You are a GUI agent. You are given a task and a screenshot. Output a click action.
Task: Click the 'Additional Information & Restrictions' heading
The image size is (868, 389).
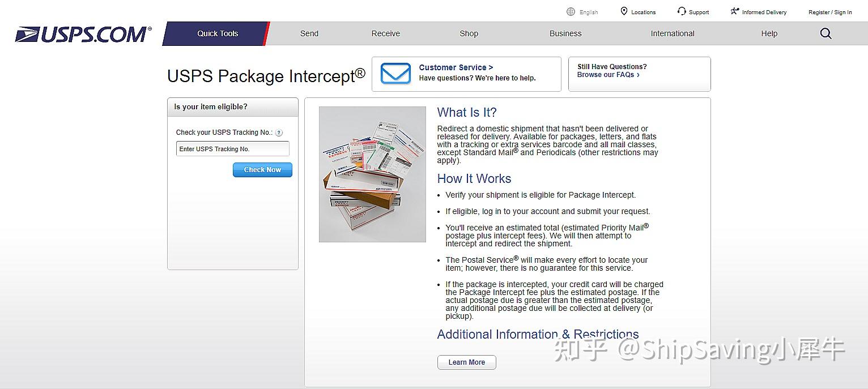[x=538, y=334]
